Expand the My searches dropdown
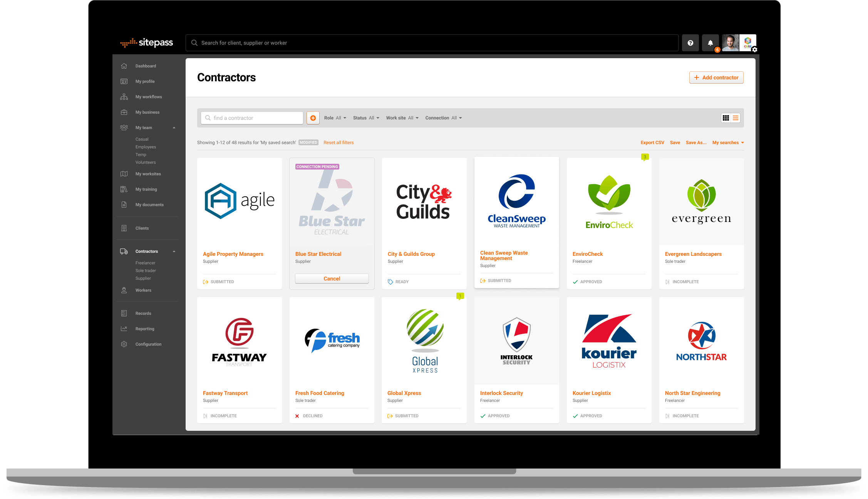868x499 pixels. pyautogui.click(x=728, y=143)
